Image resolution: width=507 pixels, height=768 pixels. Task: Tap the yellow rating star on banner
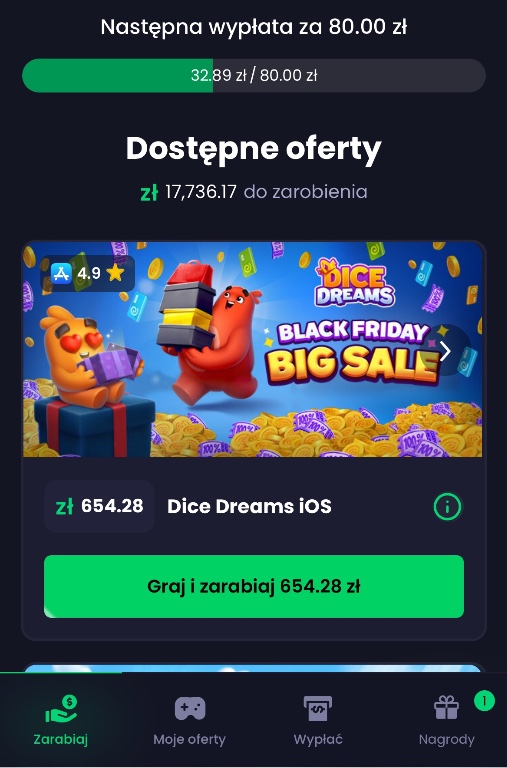[x=116, y=273]
